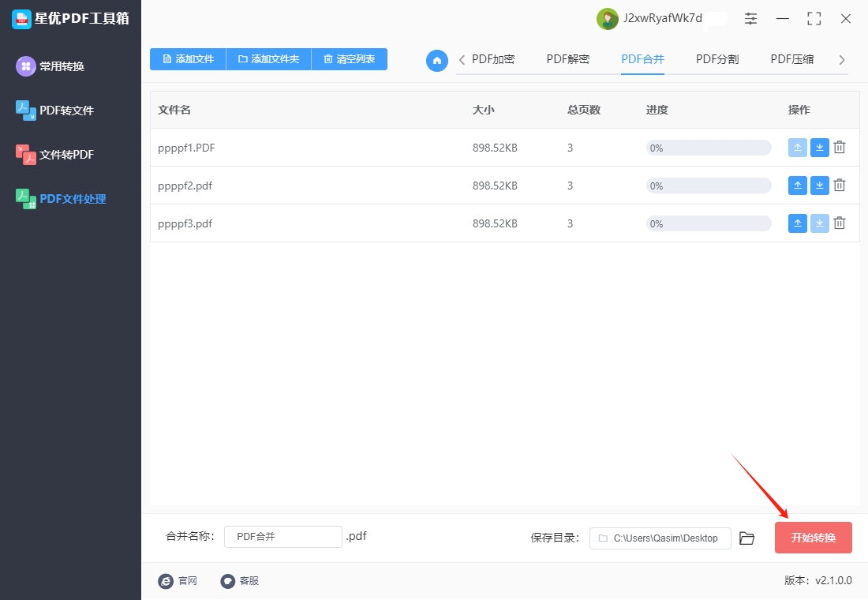Click the 星优PDF工具箱 app logo

(21, 19)
